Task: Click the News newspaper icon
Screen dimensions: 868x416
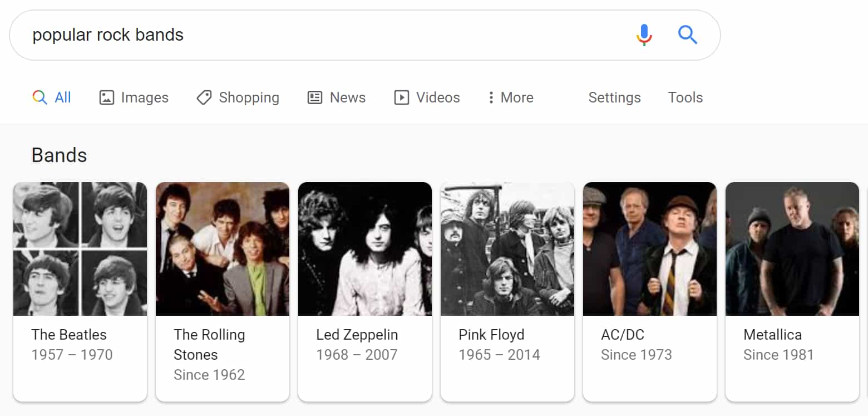Action: click(x=314, y=97)
